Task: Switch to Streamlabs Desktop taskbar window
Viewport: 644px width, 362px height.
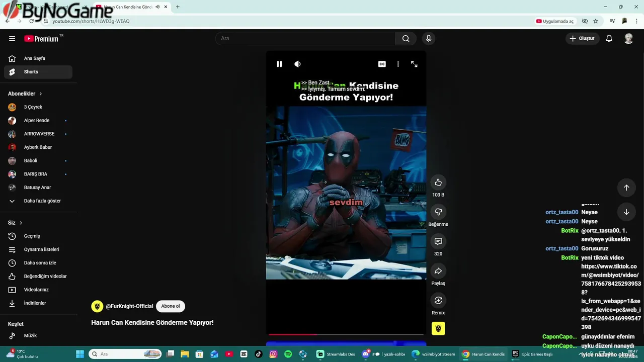Action: point(336,354)
